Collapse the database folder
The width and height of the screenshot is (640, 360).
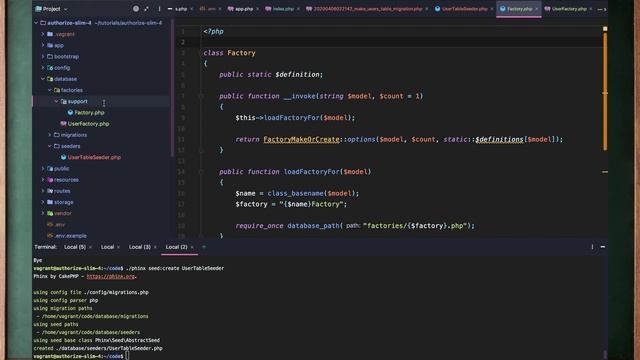(x=43, y=79)
